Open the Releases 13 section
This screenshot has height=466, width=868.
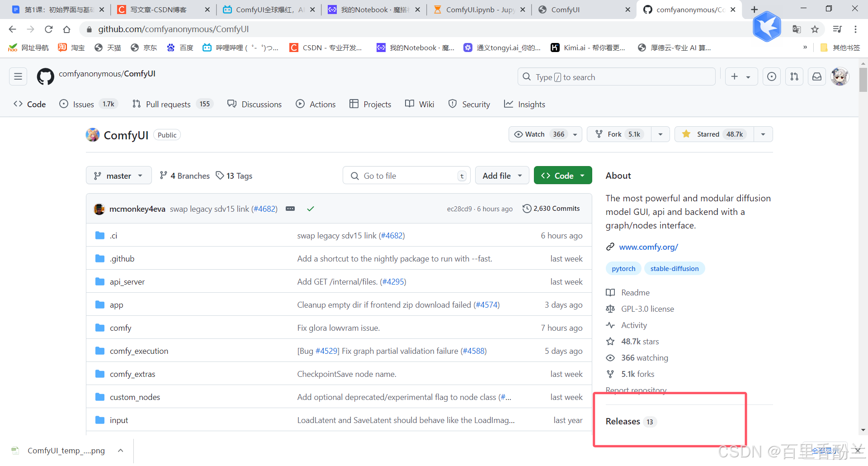tap(631, 421)
